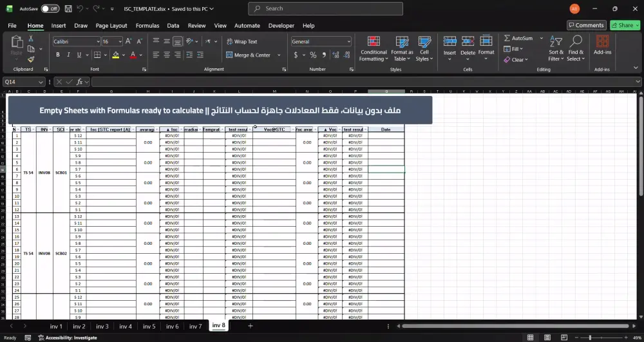This screenshot has width=644, height=342.
Task: Expand the Name Box Q14 dropdown
Action: point(41,82)
